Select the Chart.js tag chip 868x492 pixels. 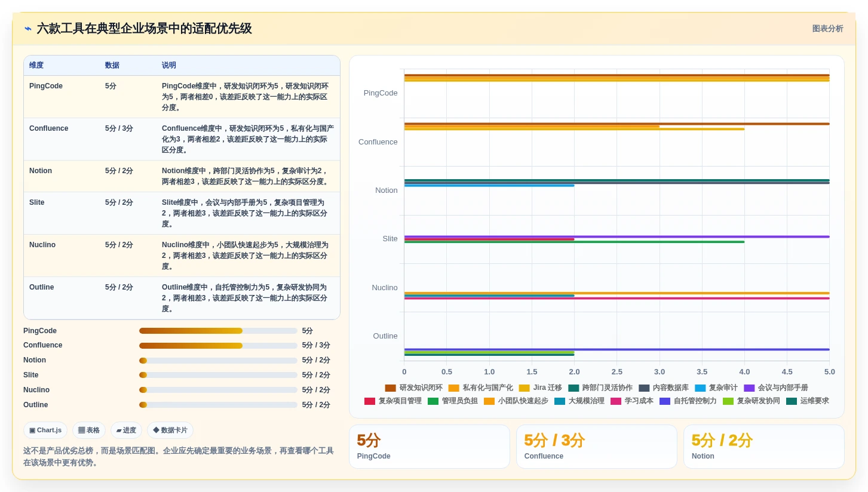(x=45, y=430)
